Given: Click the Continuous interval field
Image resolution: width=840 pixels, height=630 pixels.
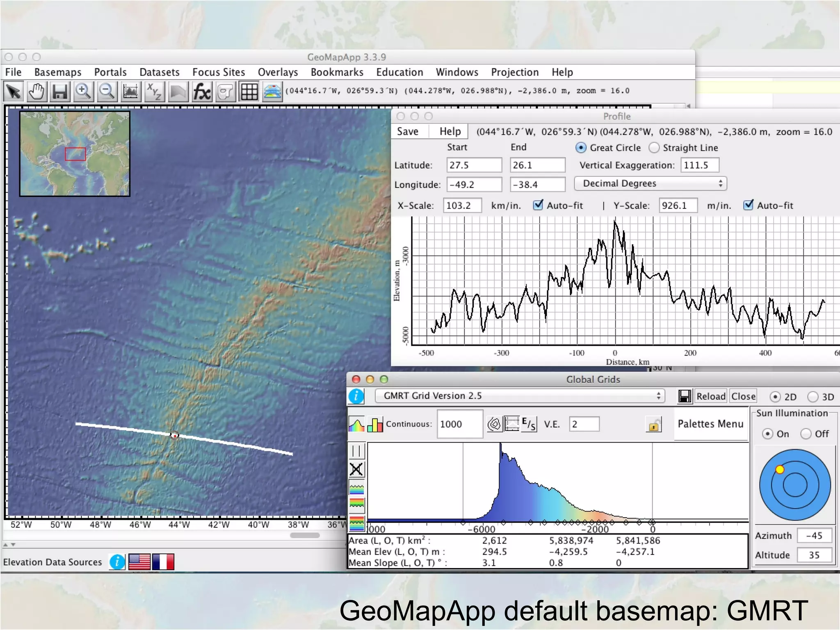Looking at the screenshot, I should tap(460, 424).
